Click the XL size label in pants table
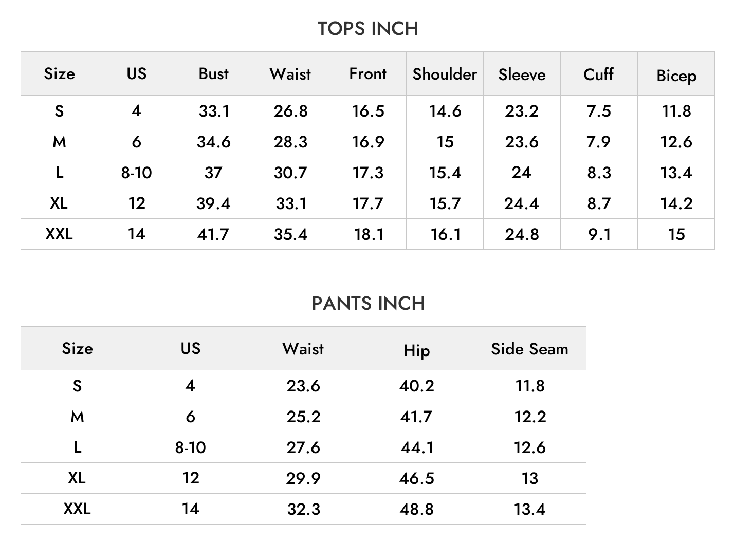The image size is (735, 560). tap(77, 478)
